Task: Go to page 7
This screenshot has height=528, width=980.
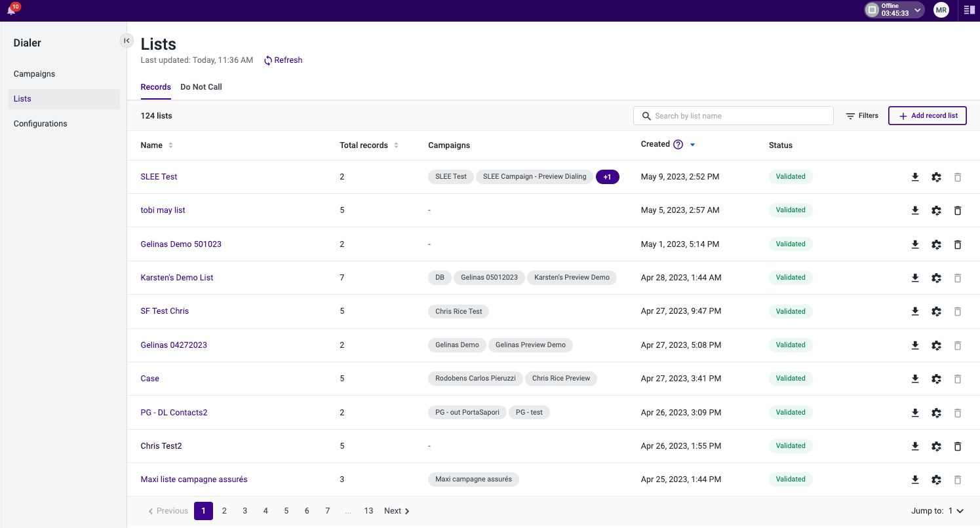Action: pyautogui.click(x=327, y=511)
